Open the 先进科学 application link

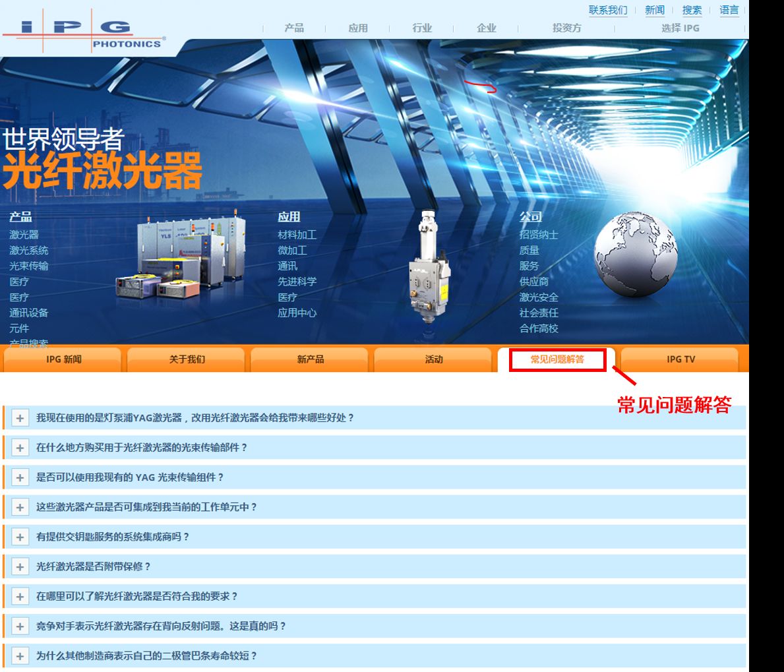click(x=297, y=281)
